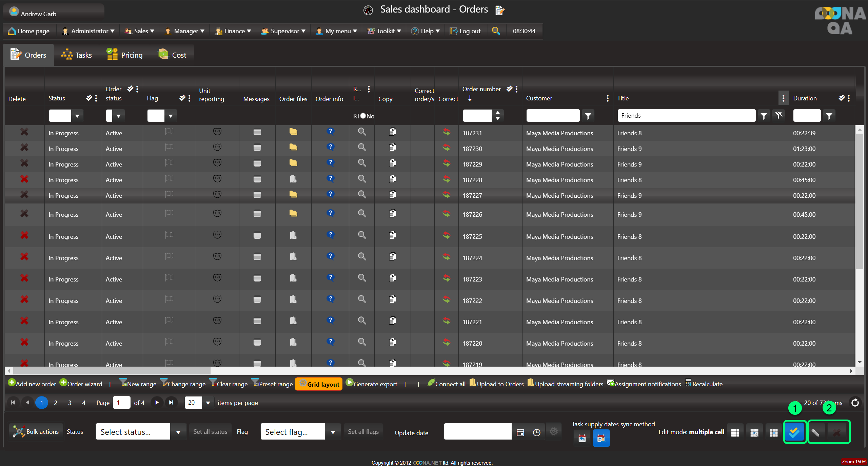Toggle blue checkmark save button
Viewport: 868px width, 466px height.
point(794,432)
